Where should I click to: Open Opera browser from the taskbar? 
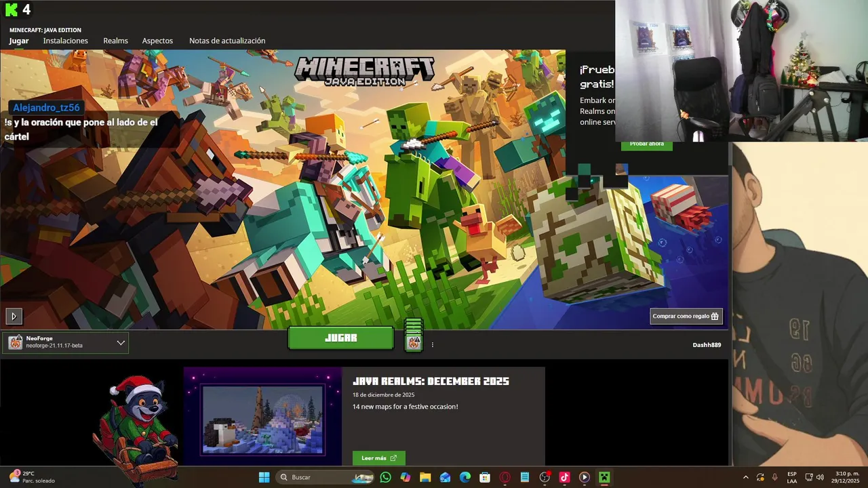(x=505, y=477)
